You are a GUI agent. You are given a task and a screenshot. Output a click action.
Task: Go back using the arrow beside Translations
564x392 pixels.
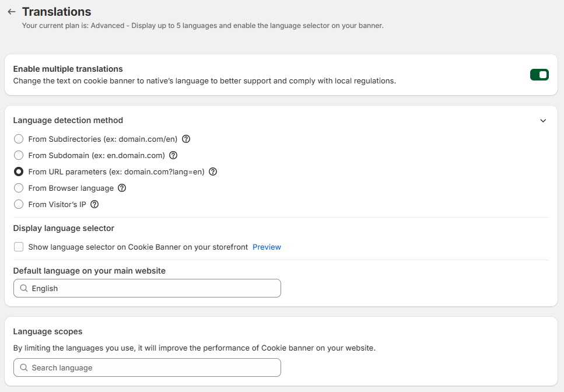[x=12, y=12]
